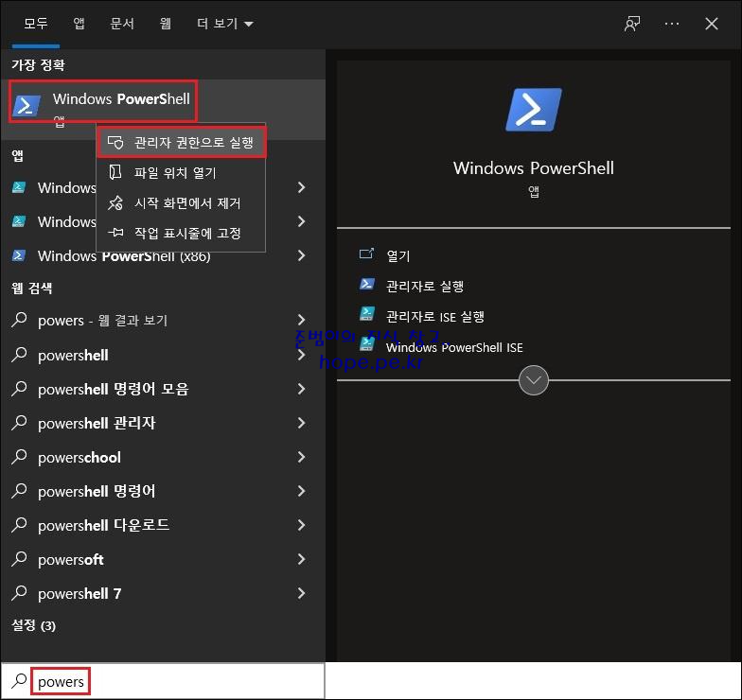Click the feedback person icon
Image resolution: width=742 pixels, height=700 pixels.
click(x=632, y=24)
